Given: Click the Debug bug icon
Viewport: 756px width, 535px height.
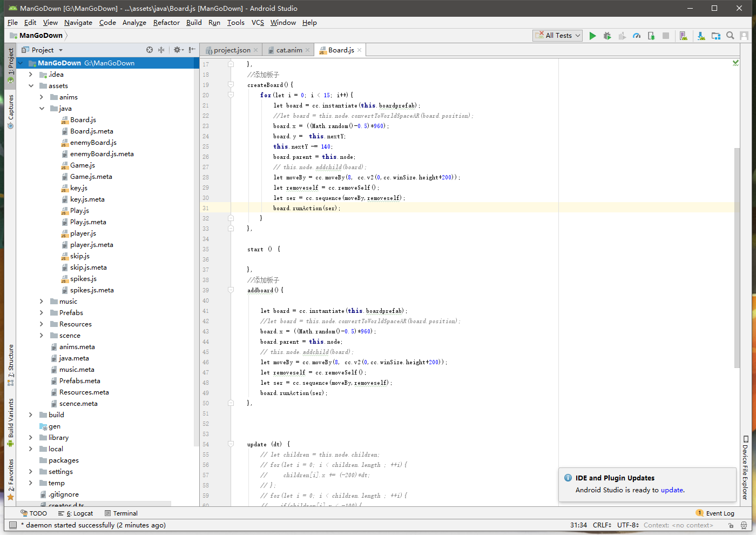Looking at the screenshot, I should coord(607,36).
